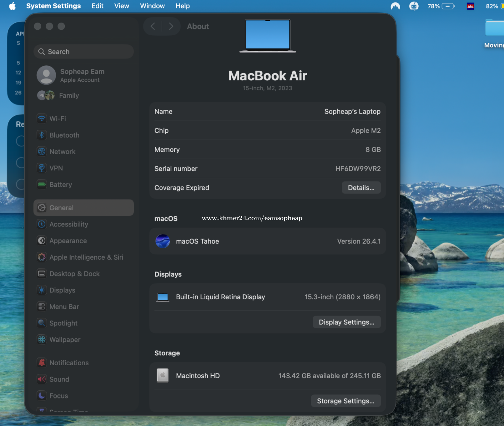Image resolution: width=504 pixels, height=426 pixels.
Task: Open the Moving folder on desktop
Action: [x=495, y=34]
